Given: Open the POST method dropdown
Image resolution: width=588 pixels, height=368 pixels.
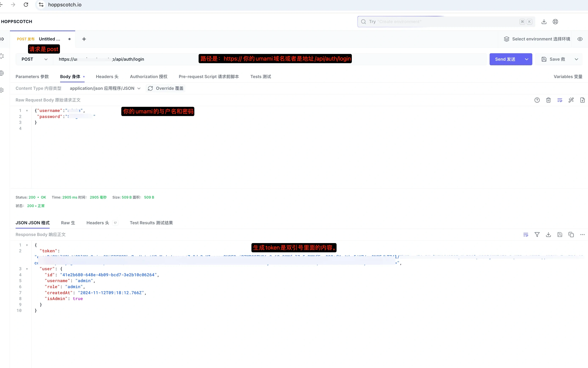Looking at the screenshot, I should 34,59.
